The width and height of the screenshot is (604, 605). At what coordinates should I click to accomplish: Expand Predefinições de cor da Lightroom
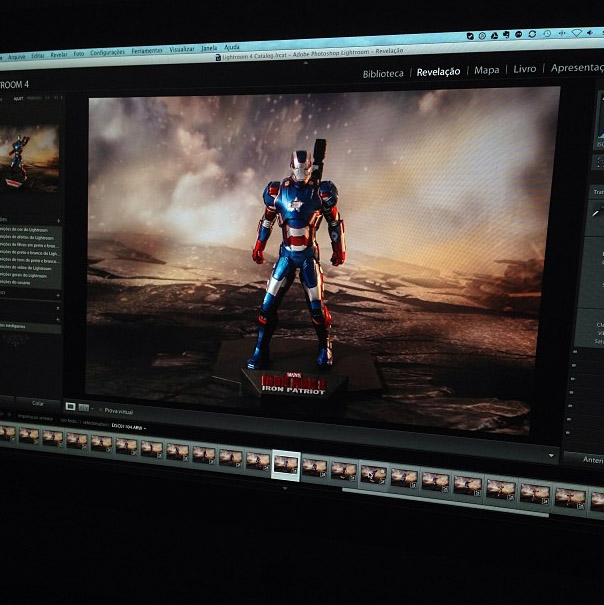point(24,230)
